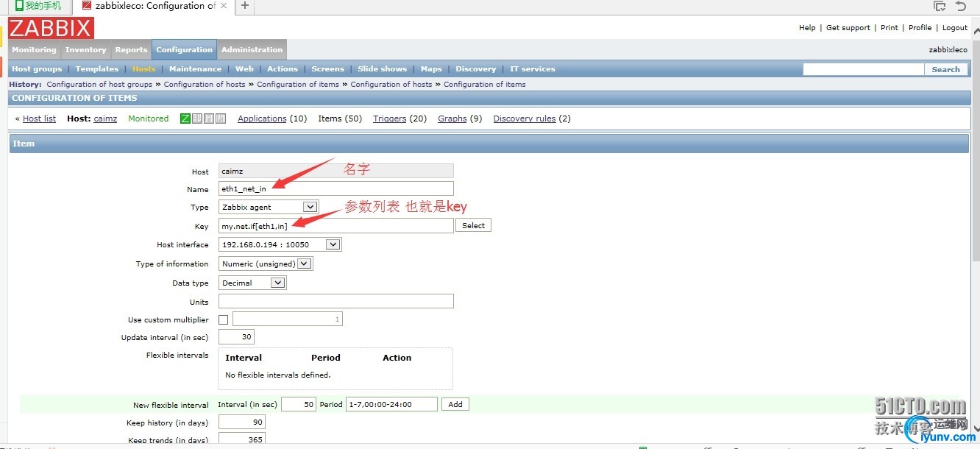
Task: Click the Profile link
Action: point(920,28)
